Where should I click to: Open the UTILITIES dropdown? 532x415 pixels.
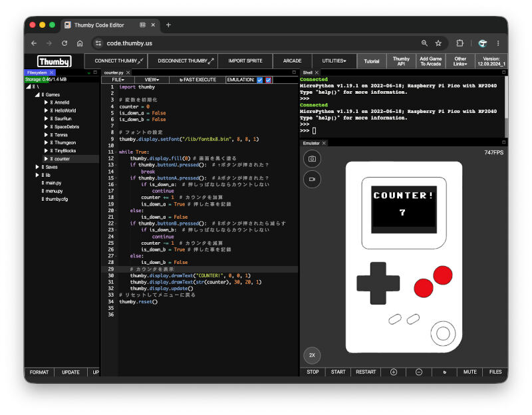point(334,61)
